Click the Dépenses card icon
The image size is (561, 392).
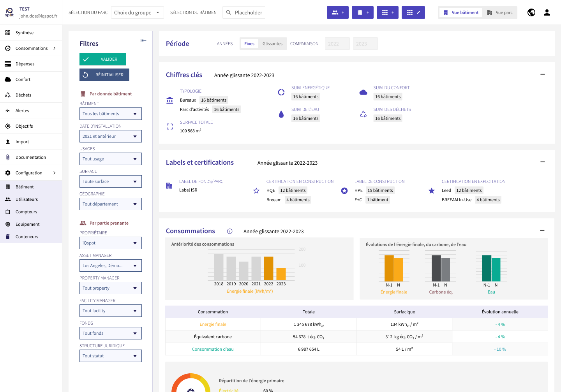[8, 64]
